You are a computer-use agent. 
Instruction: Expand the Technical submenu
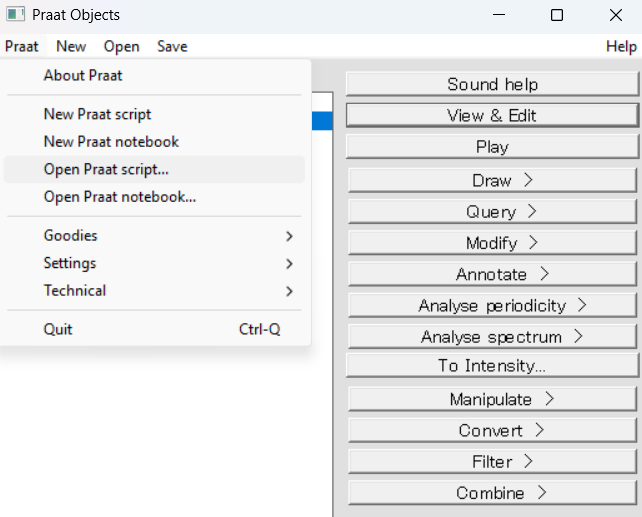[x=154, y=291]
